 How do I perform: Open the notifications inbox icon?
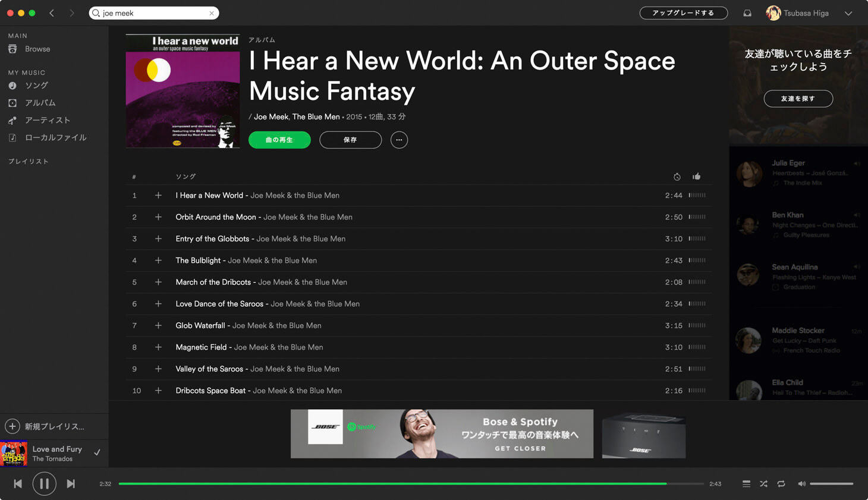pyautogui.click(x=747, y=13)
